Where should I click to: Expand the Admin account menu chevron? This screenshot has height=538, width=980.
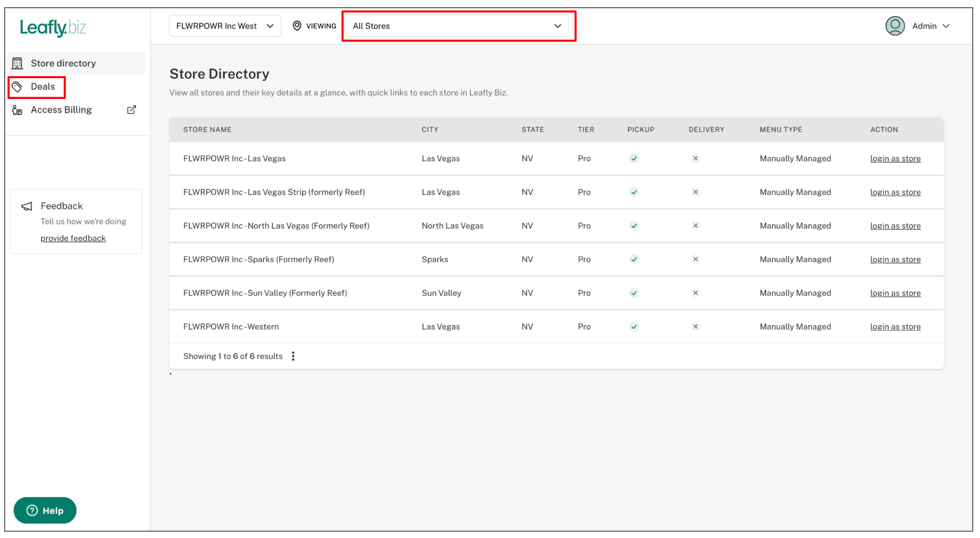tap(946, 26)
